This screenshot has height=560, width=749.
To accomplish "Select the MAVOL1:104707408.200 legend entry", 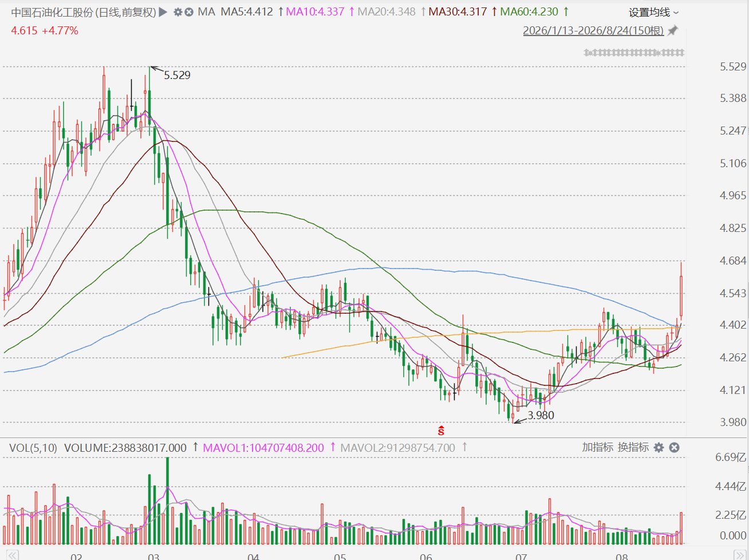I will [x=263, y=447].
